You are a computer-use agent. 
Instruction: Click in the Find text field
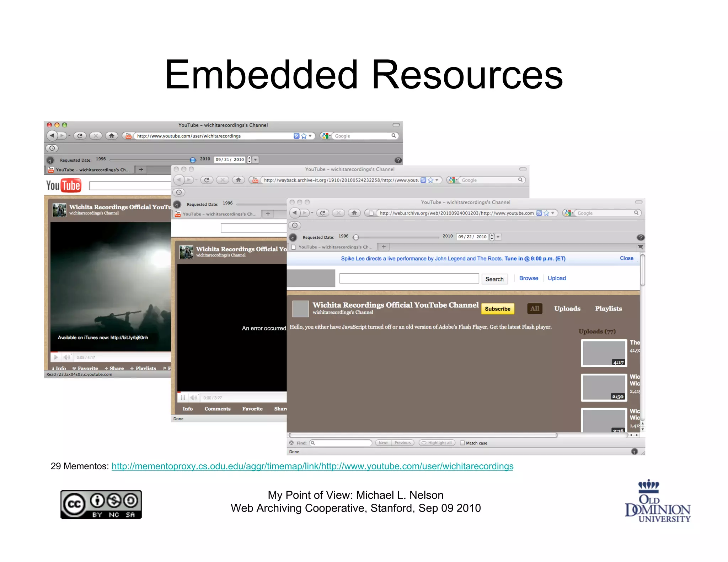[341, 443]
